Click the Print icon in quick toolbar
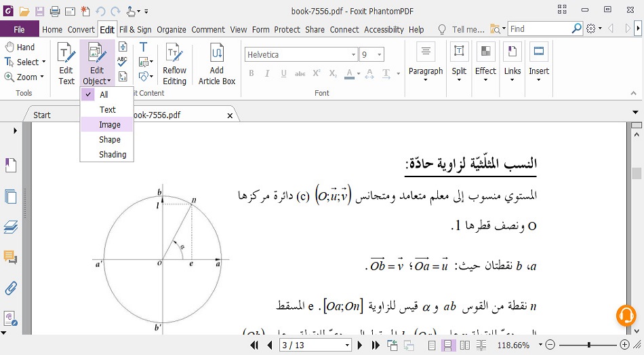The width and height of the screenshot is (644, 355). 55,11
